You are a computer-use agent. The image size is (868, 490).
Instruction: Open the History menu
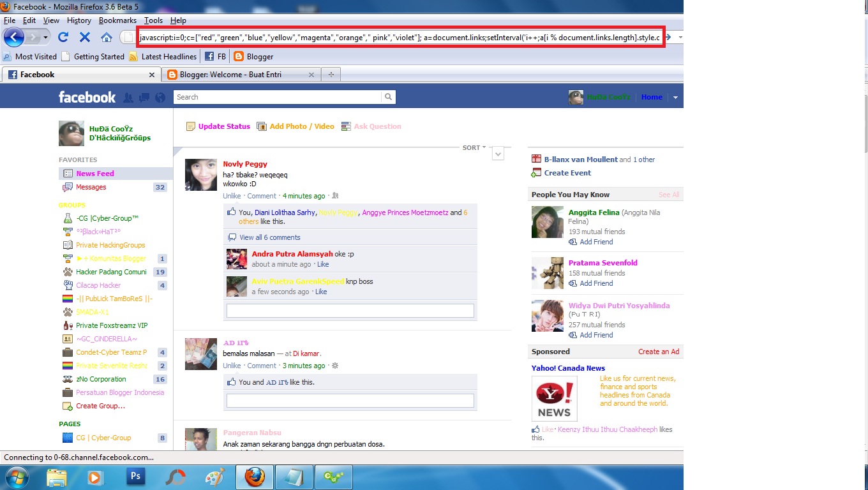[79, 20]
